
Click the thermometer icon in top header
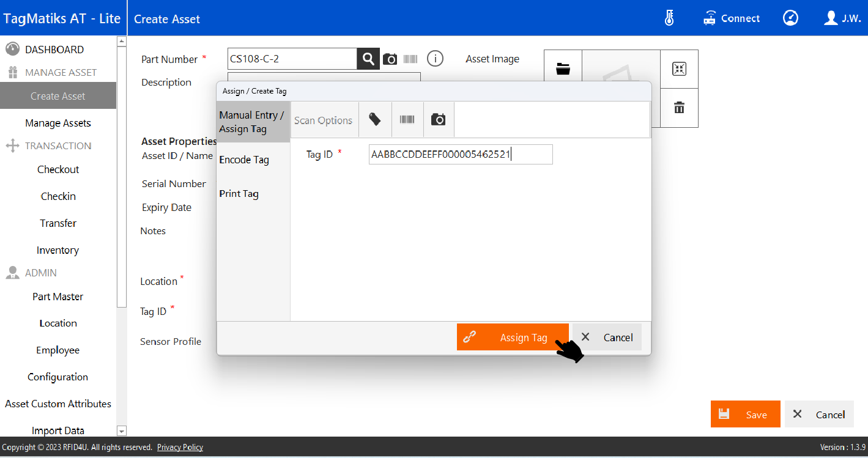(x=669, y=18)
